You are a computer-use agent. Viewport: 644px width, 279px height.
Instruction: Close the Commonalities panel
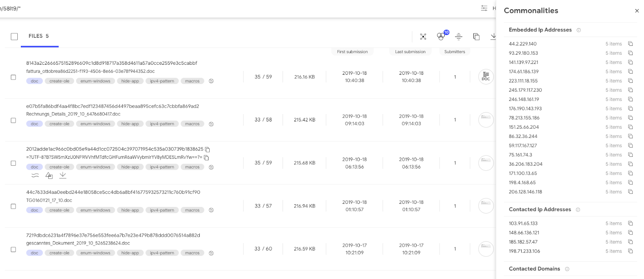pyautogui.click(x=637, y=11)
